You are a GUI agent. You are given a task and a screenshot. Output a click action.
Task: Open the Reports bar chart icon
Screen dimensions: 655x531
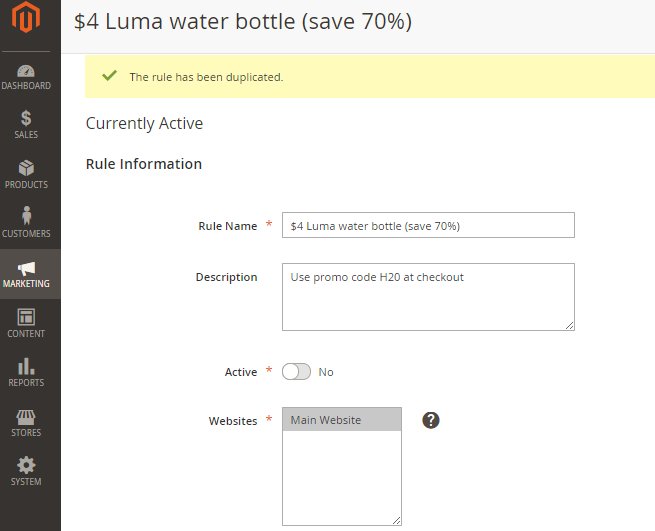(x=26, y=366)
